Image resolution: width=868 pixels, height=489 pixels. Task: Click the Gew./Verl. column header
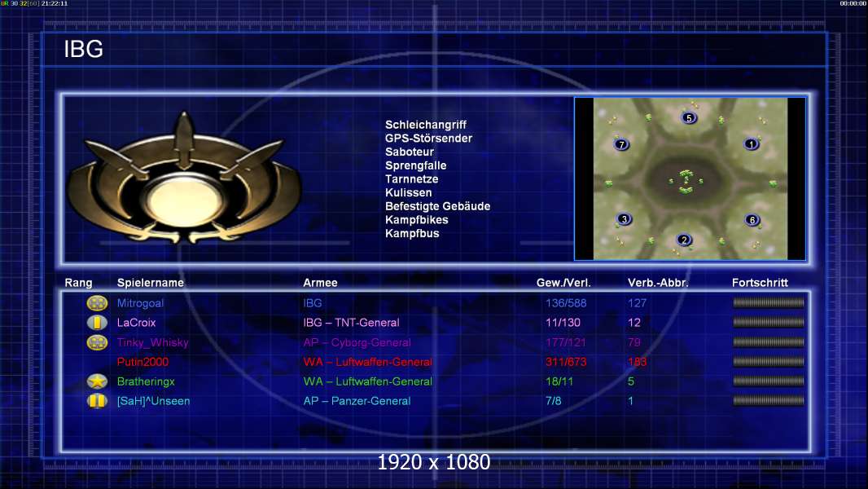tap(563, 283)
